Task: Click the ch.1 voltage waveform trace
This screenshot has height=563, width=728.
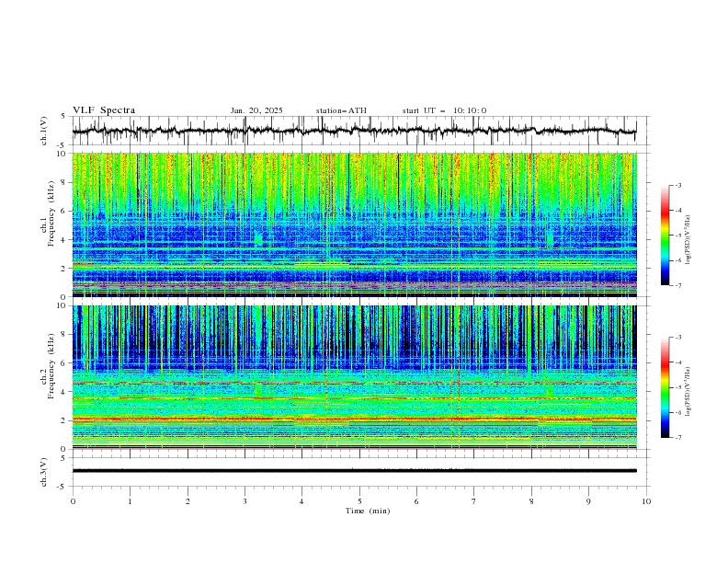Action: [x=354, y=131]
